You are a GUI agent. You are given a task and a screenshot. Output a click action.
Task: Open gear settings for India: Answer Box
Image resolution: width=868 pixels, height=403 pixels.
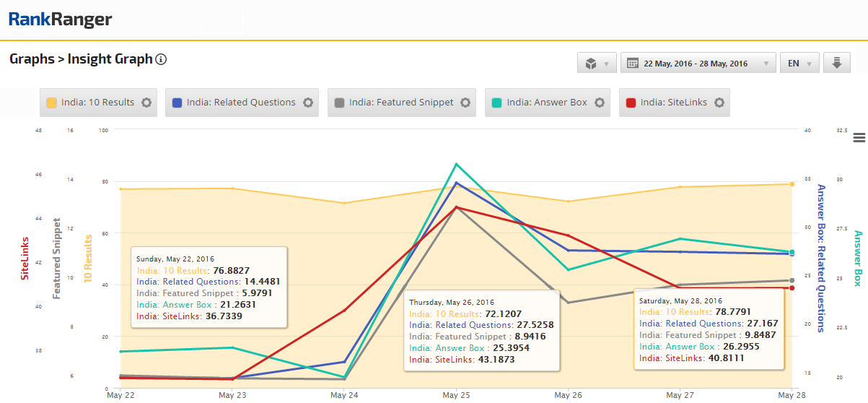coord(600,103)
